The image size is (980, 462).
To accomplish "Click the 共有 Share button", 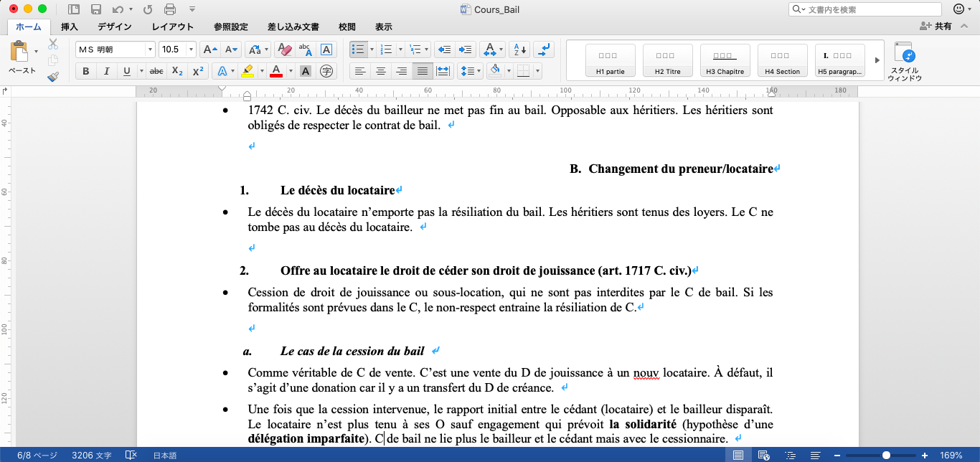I will coord(936,27).
